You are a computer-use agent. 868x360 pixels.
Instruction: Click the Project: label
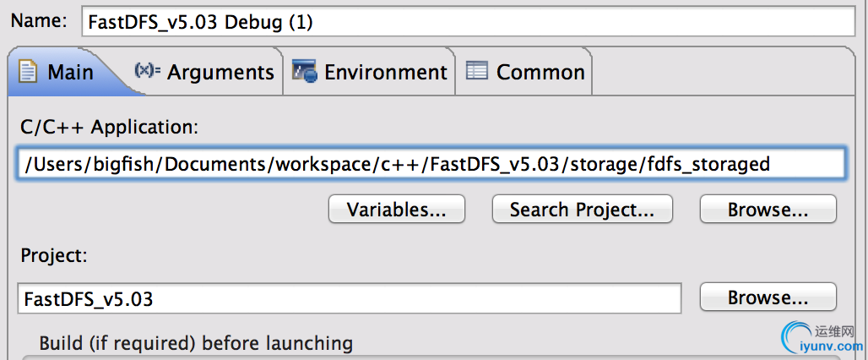[54, 256]
